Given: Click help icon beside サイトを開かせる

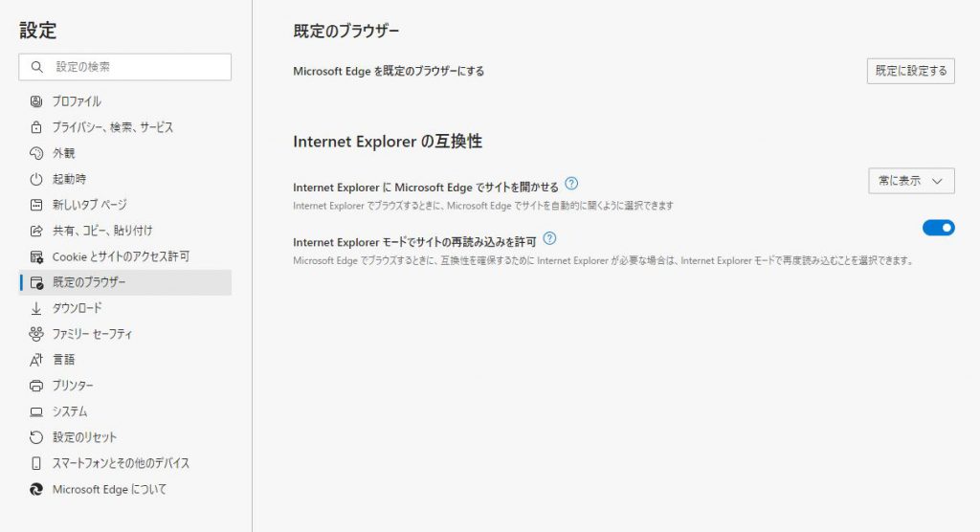Looking at the screenshot, I should point(571,184).
